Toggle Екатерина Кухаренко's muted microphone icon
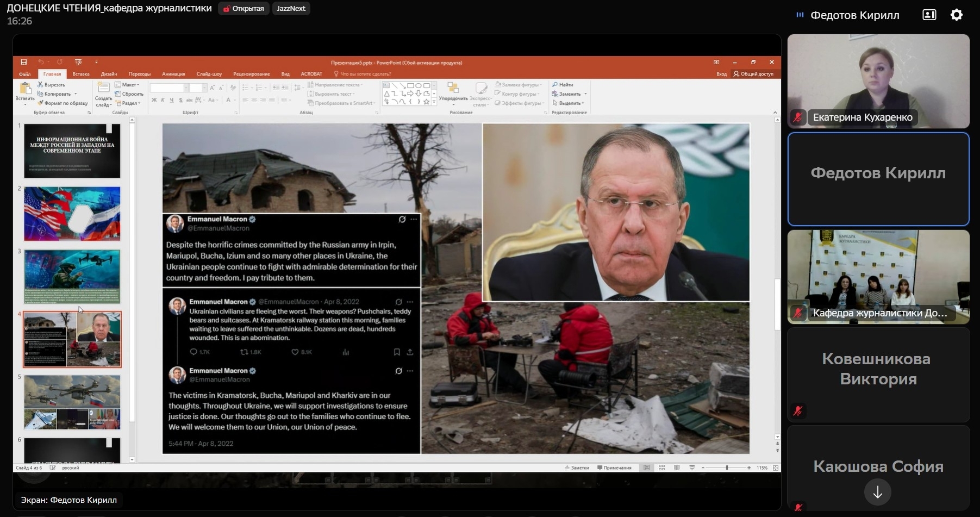Screen dimensions: 980x517 (x=797, y=117)
